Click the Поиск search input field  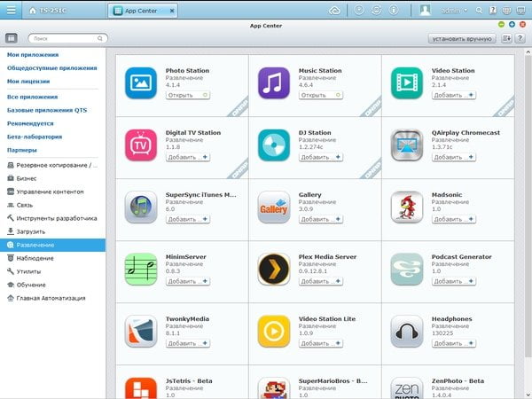[x=67, y=38]
